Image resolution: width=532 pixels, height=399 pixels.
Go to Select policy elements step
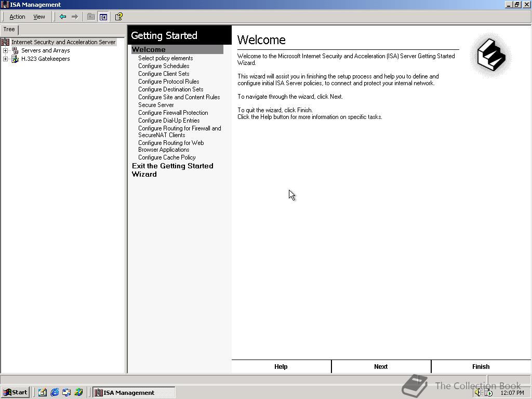coord(166,58)
